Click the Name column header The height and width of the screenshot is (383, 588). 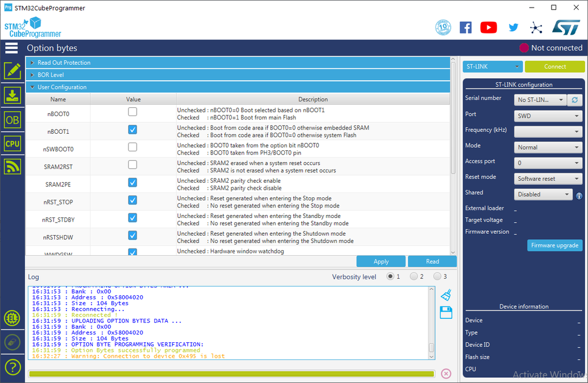[x=58, y=99]
